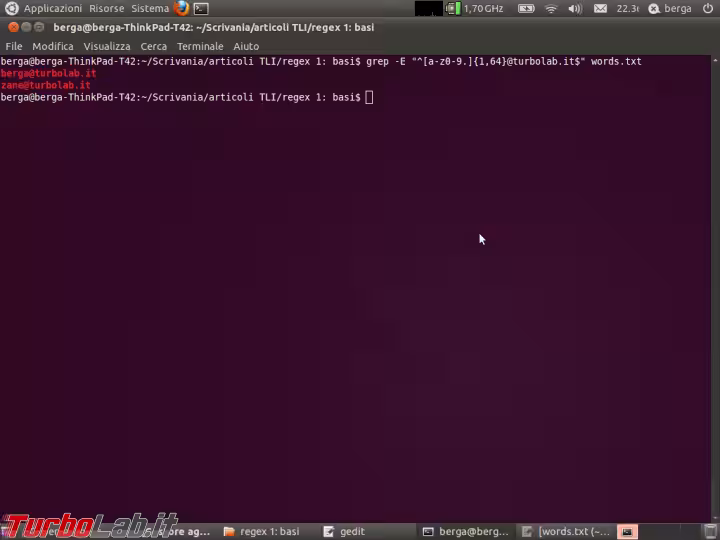
Task: Click zane@turbolab.it output line
Action: click(45, 85)
